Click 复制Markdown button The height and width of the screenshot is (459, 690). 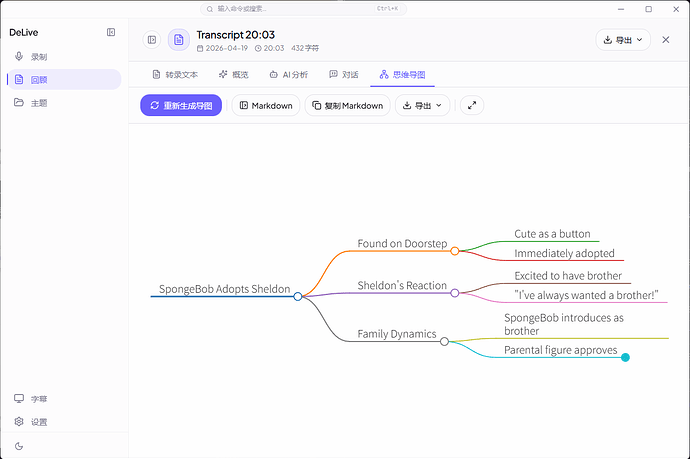click(x=348, y=106)
